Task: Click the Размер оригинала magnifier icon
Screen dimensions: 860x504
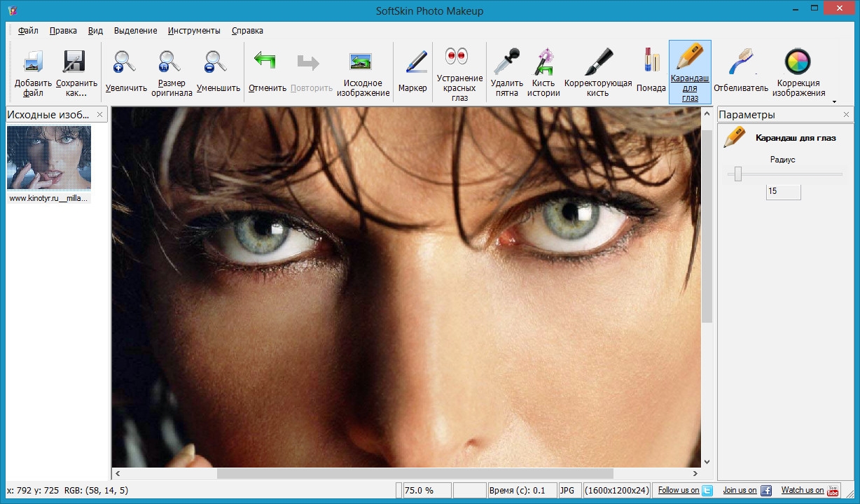Action: pos(170,62)
